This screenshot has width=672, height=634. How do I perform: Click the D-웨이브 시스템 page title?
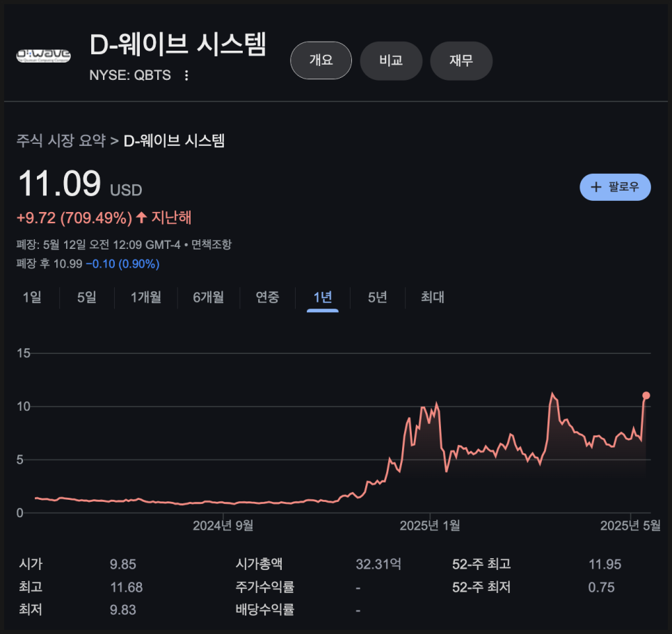[x=178, y=44]
